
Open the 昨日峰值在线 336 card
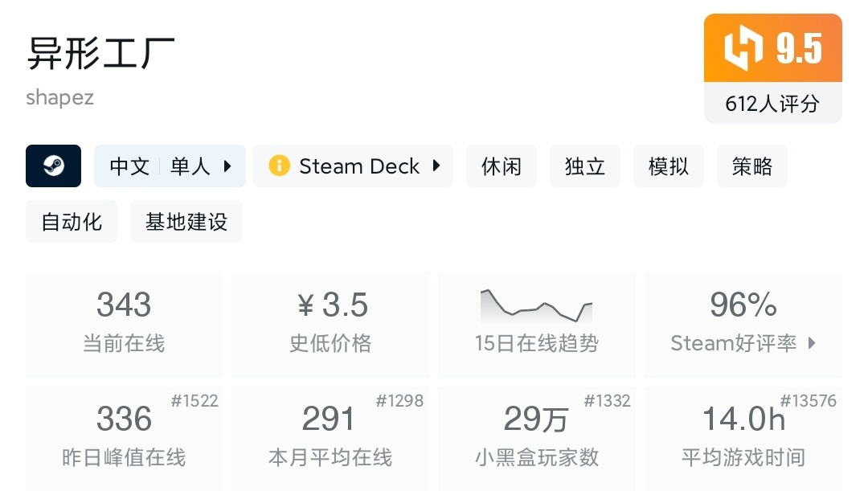click(124, 439)
